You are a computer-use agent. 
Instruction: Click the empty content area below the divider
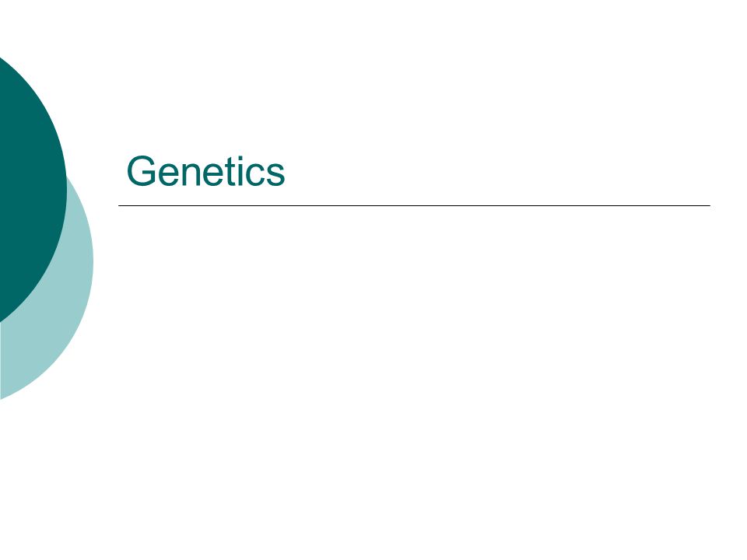coord(414,334)
